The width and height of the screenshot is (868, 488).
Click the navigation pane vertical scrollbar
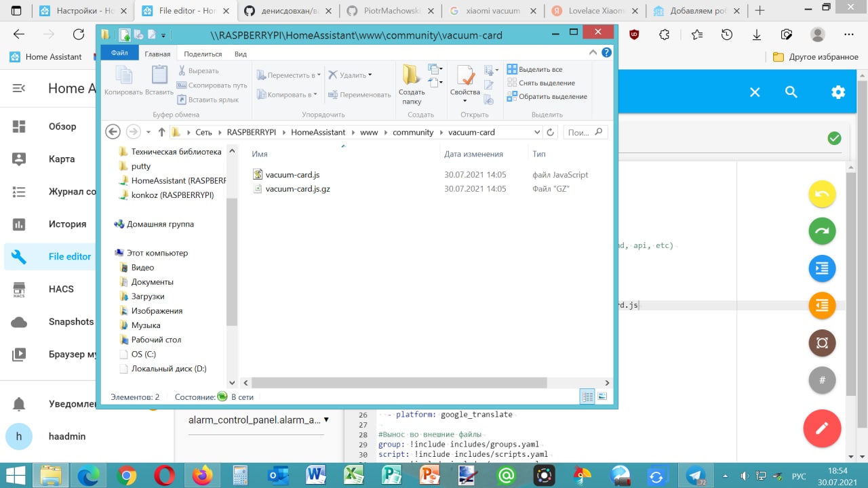tap(232, 260)
